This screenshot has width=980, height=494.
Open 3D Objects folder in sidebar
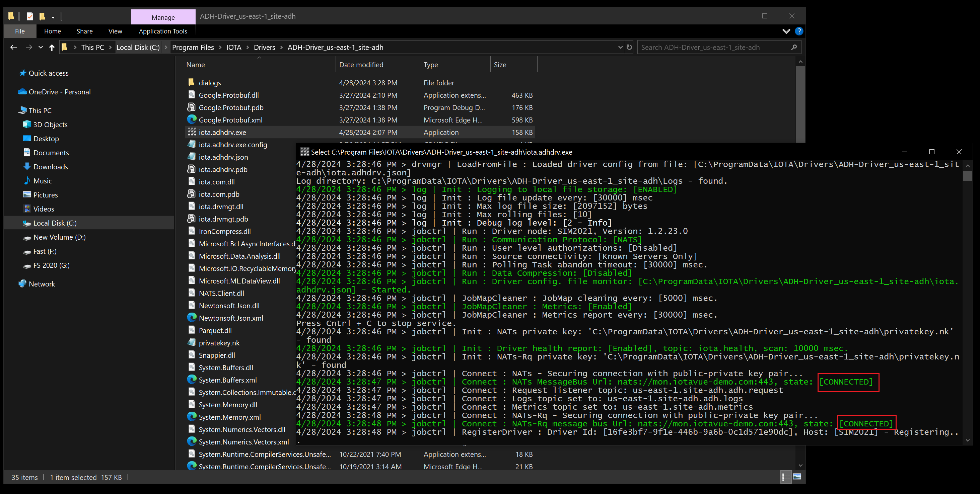pyautogui.click(x=50, y=125)
